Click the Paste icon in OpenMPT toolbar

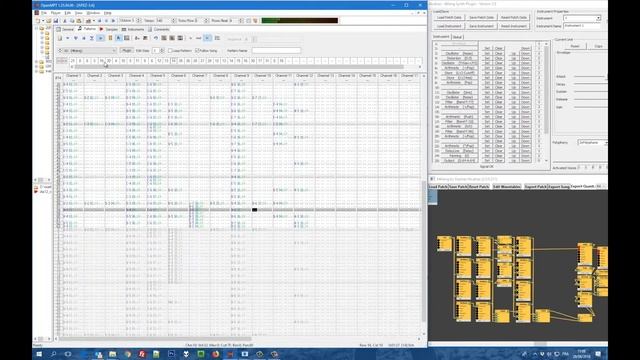[x=79, y=21]
